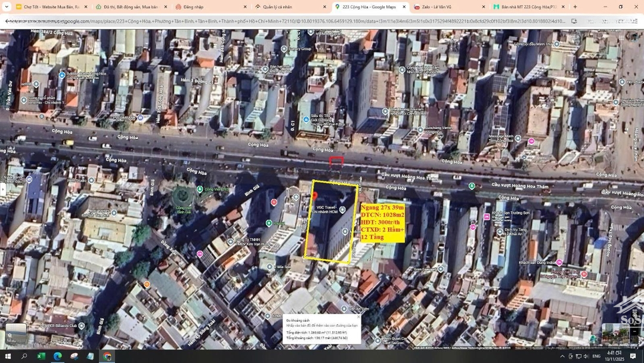Open Microsoft Edge from taskbar
Image resolution: width=644 pixels, height=363 pixels.
pyautogui.click(x=57, y=356)
